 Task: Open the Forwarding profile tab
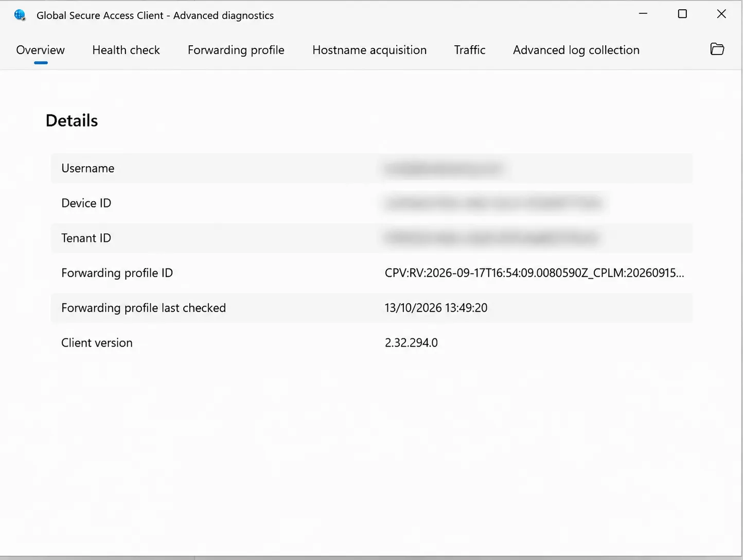236,50
